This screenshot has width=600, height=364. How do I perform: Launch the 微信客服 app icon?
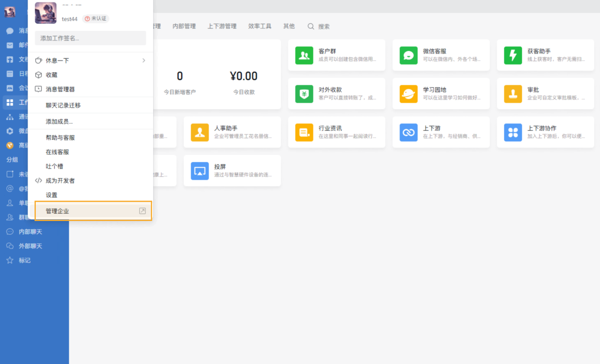(x=408, y=55)
